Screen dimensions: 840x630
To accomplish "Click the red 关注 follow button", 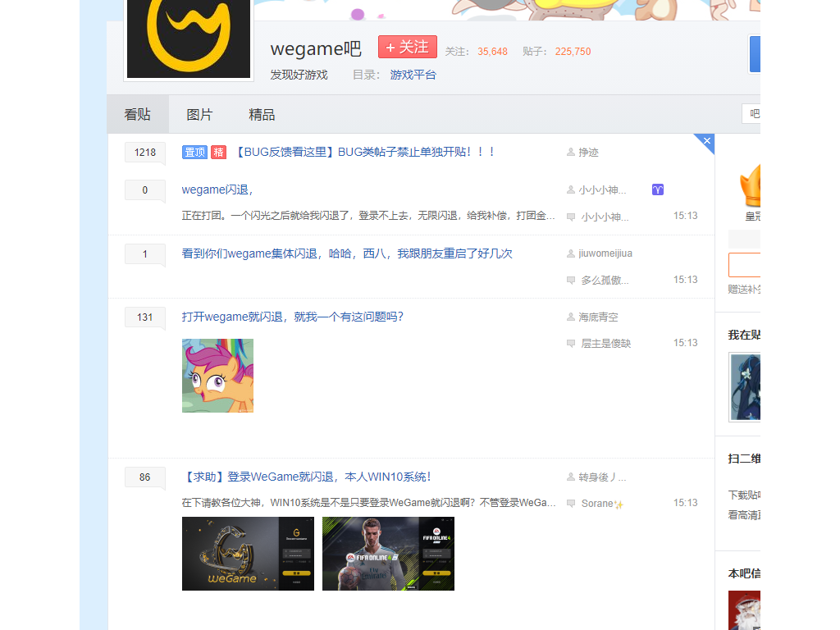I will pyautogui.click(x=408, y=47).
